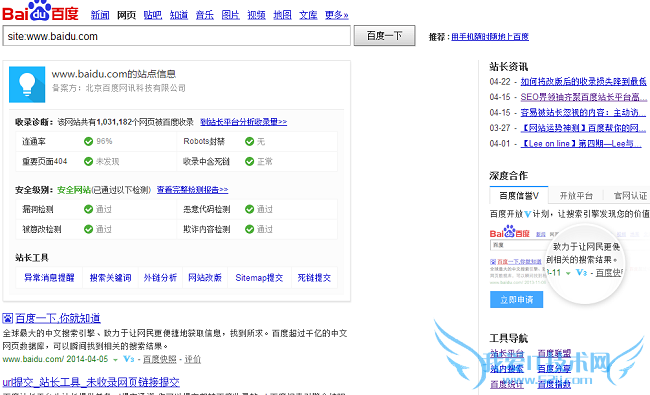Open news link SEO界领袖齐聚百度站长平台
Viewport: 650px width, 395px height.
point(583,97)
